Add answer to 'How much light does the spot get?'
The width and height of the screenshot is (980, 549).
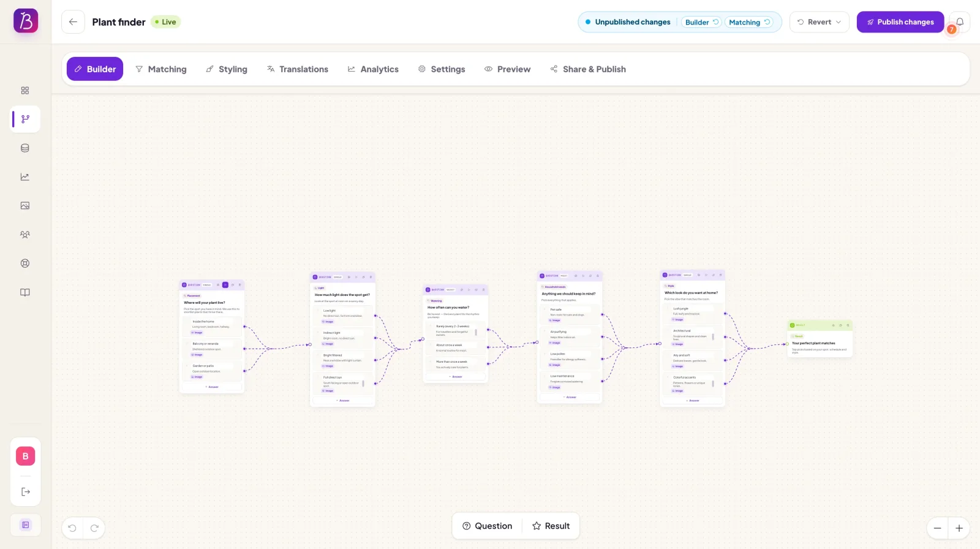click(343, 400)
